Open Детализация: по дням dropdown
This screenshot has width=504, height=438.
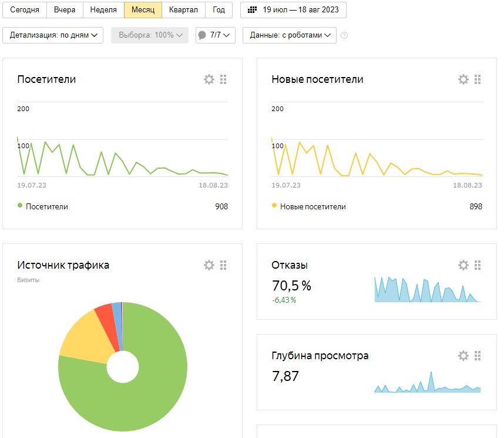pyautogui.click(x=53, y=35)
